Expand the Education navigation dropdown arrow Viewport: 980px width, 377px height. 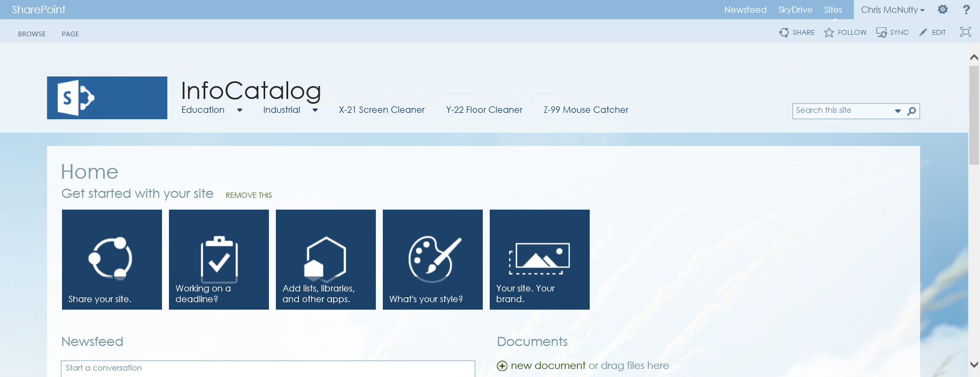tap(240, 110)
